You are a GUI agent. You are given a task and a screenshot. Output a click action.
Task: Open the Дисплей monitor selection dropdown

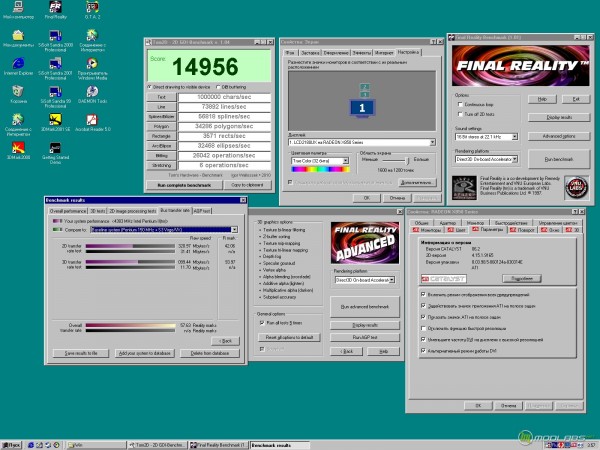(x=432, y=142)
